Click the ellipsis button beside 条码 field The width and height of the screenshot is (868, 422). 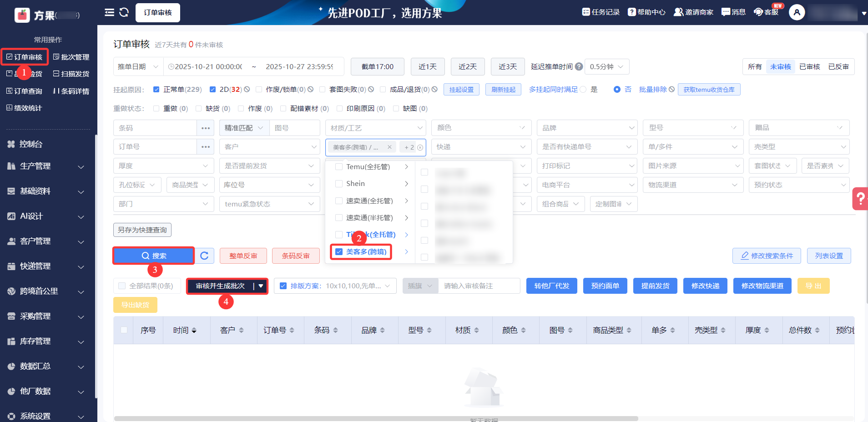click(x=206, y=128)
